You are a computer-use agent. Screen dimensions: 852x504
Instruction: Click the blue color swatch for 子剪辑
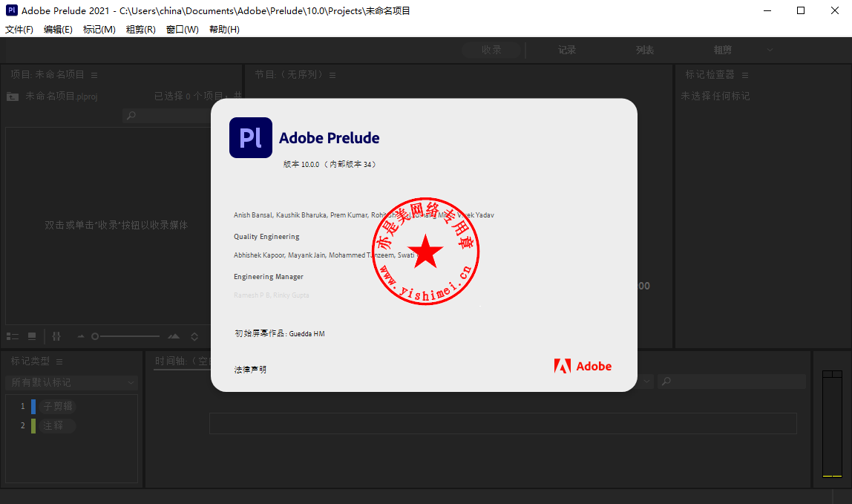click(33, 406)
